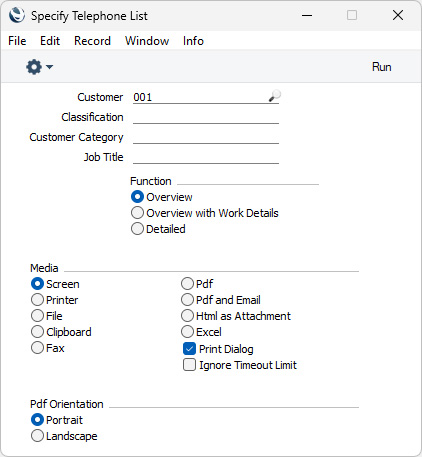Screen dimensions: 422x457
Task: Open the Record menu
Action: 92,41
